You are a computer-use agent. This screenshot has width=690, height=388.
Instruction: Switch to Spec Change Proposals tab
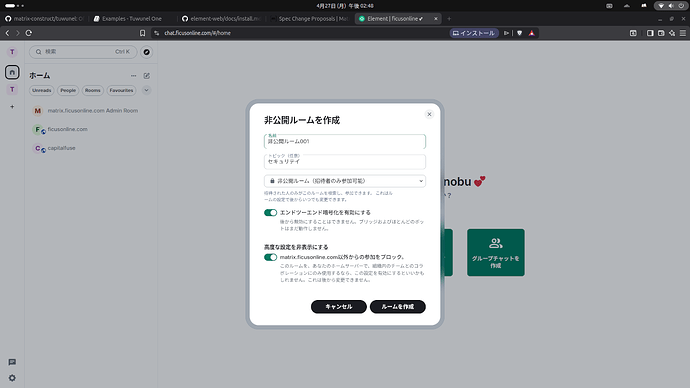click(x=310, y=18)
